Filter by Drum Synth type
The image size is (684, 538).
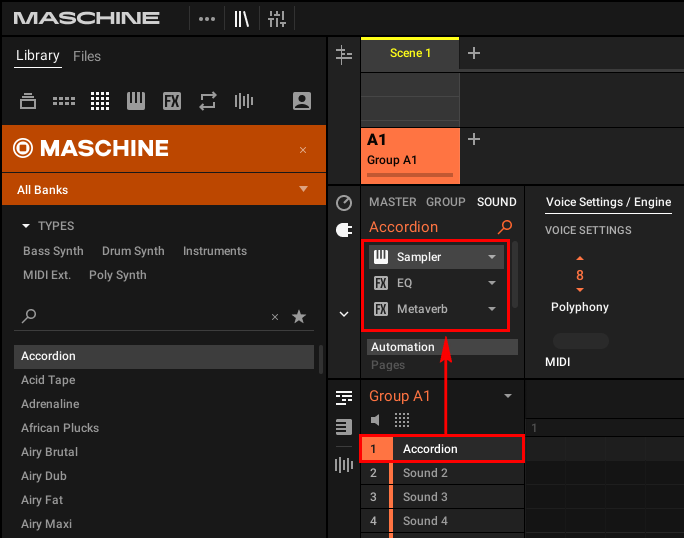tap(133, 251)
